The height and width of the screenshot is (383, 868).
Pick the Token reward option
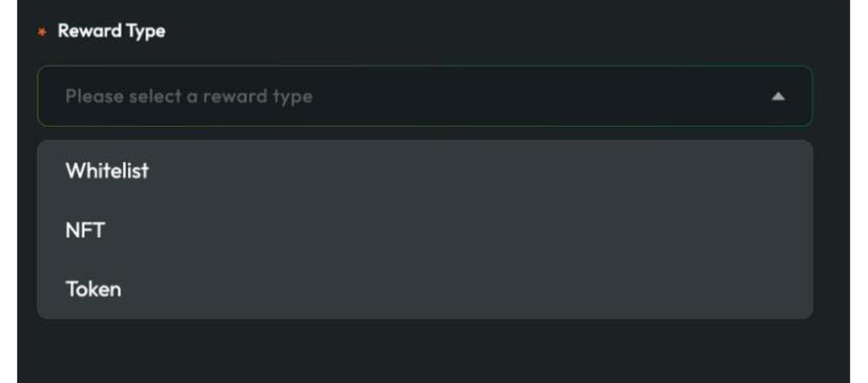[93, 289]
